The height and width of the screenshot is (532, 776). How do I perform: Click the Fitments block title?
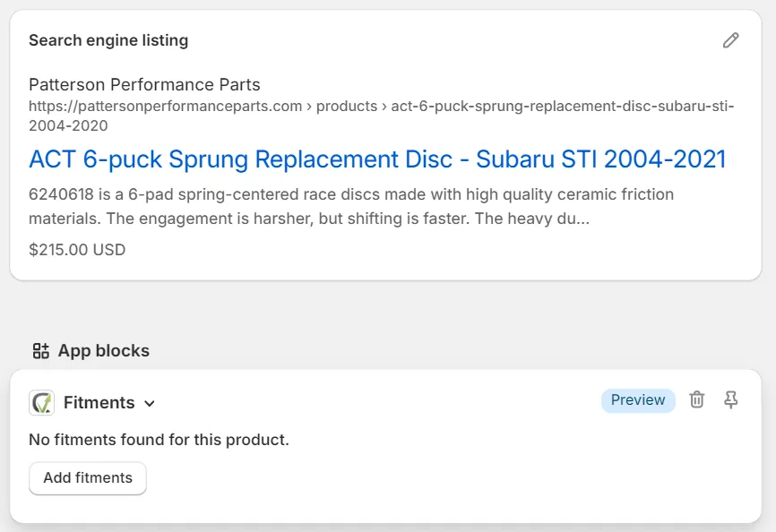click(99, 403)
